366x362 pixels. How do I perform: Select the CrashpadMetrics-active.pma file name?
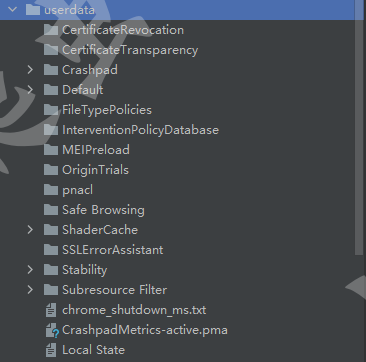[x=145, y=330]
